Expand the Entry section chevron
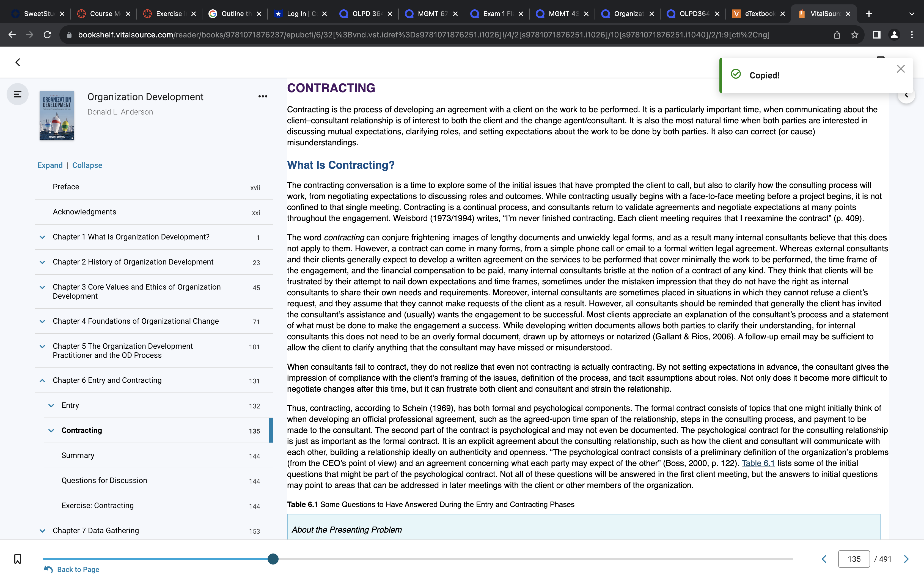Screen dimensions: 924x578 point(51,406)
